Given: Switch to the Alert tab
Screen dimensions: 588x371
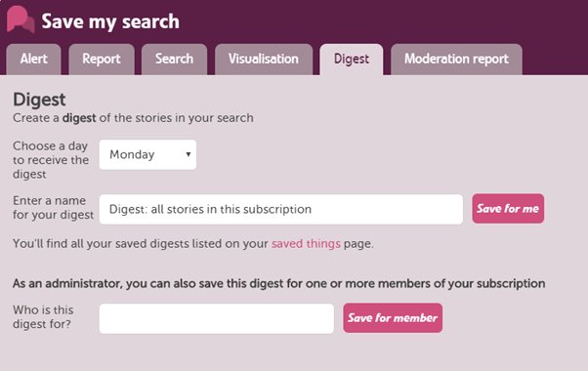Looking at the screenshot, I should point(33,60).
